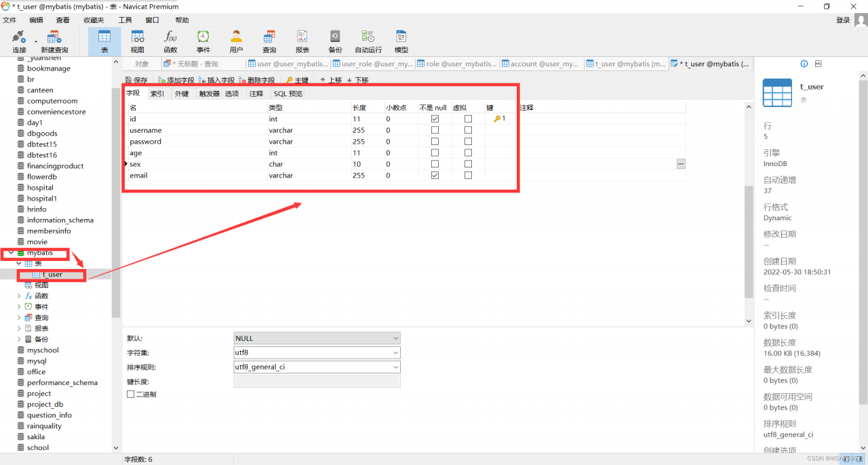The image size is (868, 465).
Task: Toggle 不是 null checkbox for password
Action: point(435,142)
